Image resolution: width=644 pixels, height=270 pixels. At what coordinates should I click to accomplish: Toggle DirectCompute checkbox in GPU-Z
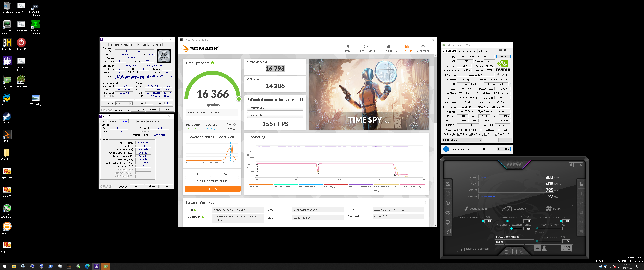click(481, 130)
